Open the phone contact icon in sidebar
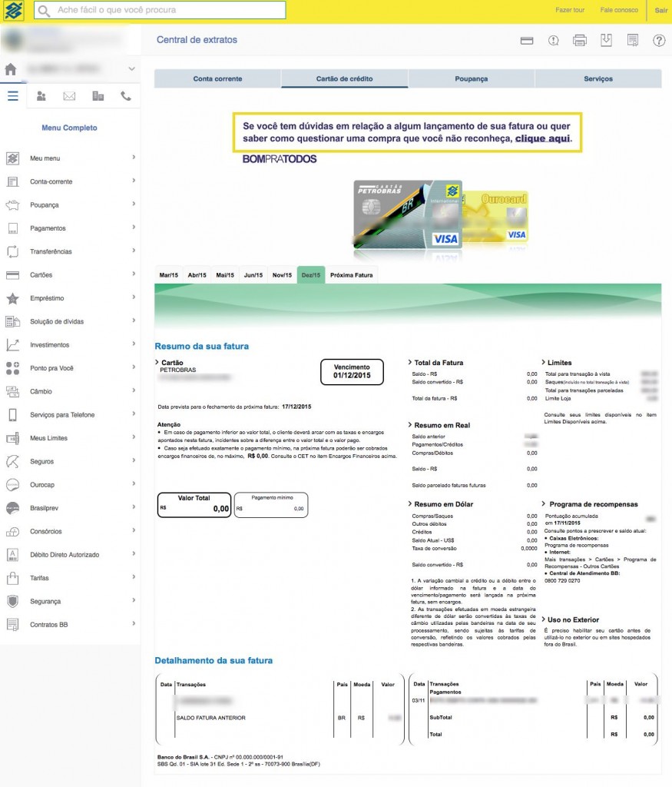 coord(125,97)
